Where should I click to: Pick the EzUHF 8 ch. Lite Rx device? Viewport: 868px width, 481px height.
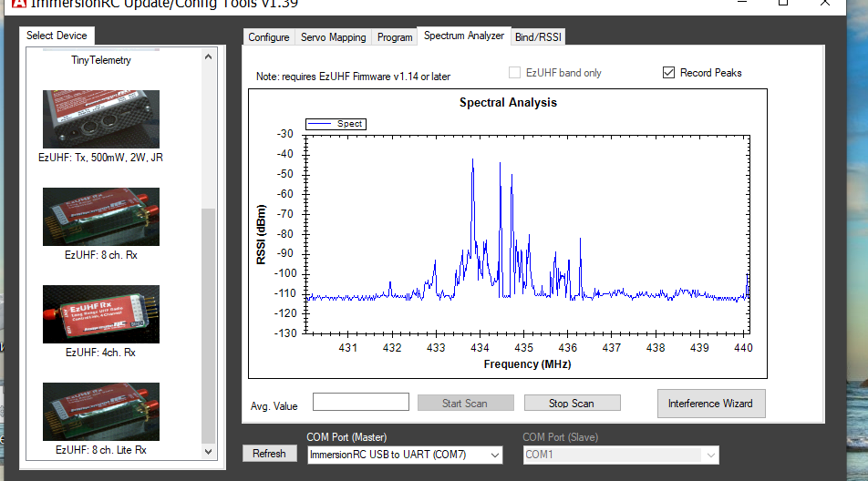click(x=100, y=412)
